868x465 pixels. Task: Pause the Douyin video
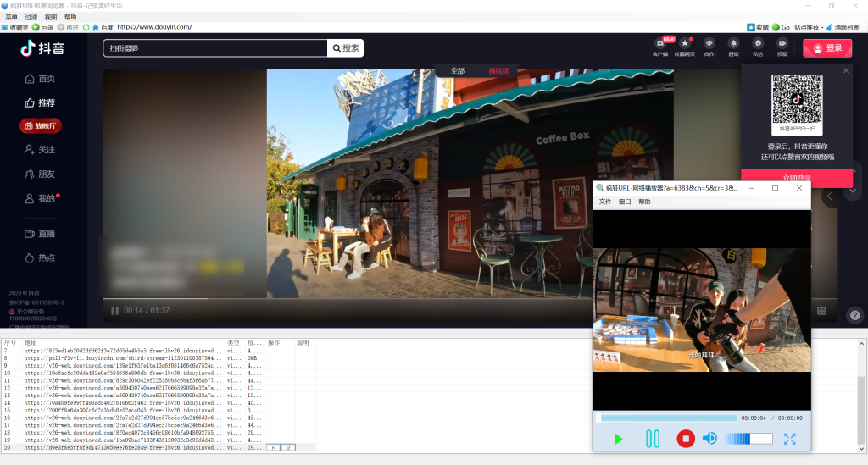pyautogui.click(x=114, y=311)
